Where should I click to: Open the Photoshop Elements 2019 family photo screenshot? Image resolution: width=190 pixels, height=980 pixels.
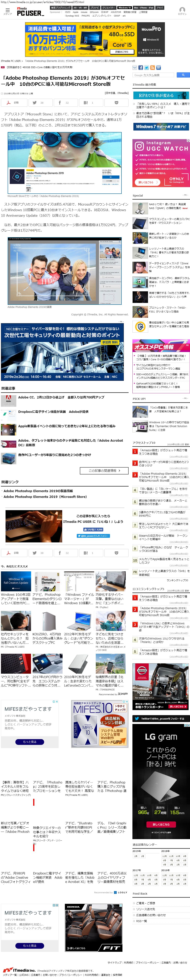[65, 271]
